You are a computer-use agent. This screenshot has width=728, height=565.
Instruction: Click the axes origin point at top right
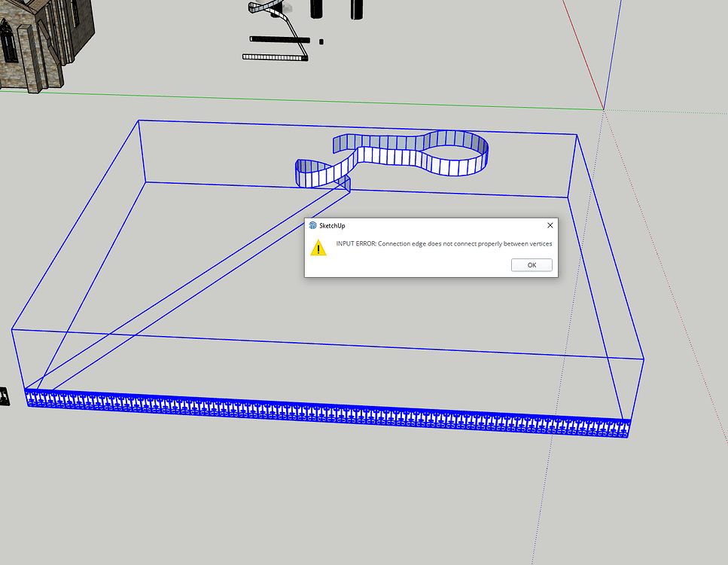[603, 109]
